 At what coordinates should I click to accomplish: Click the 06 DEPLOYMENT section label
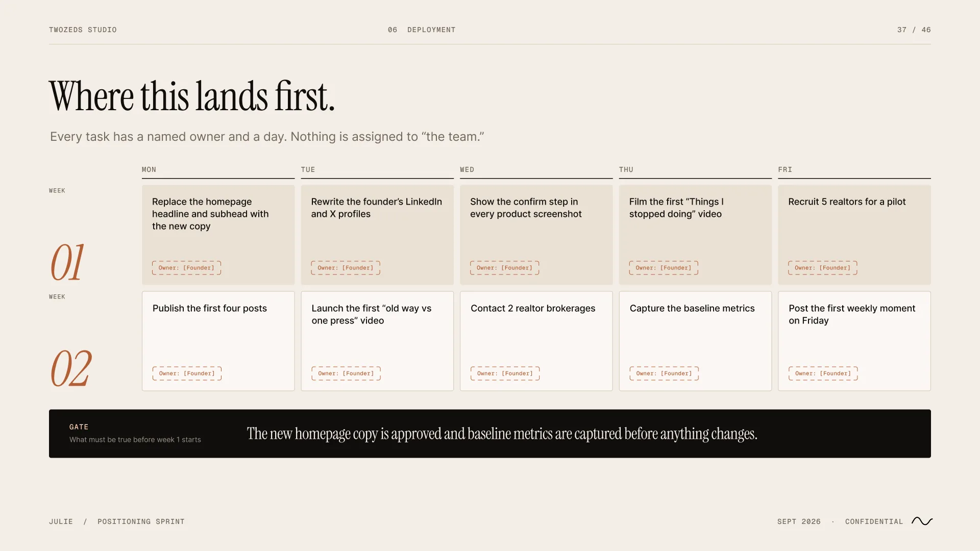(422, 30)
